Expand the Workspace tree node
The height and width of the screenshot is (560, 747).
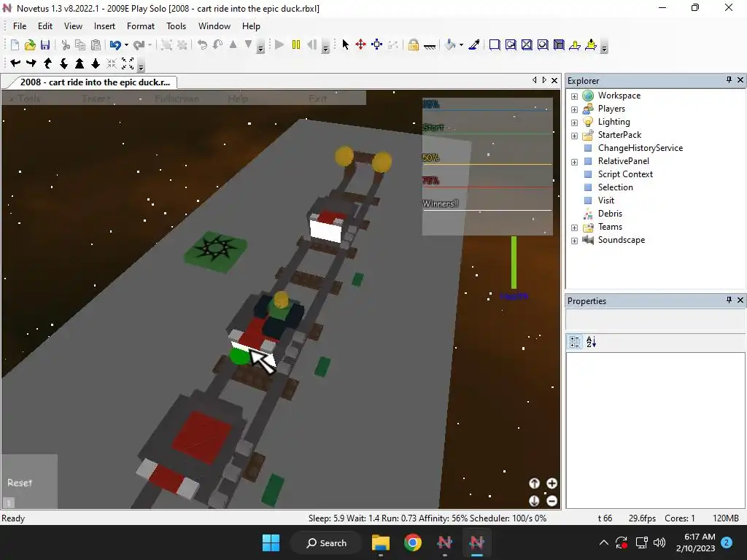click(x=575, y=96)
